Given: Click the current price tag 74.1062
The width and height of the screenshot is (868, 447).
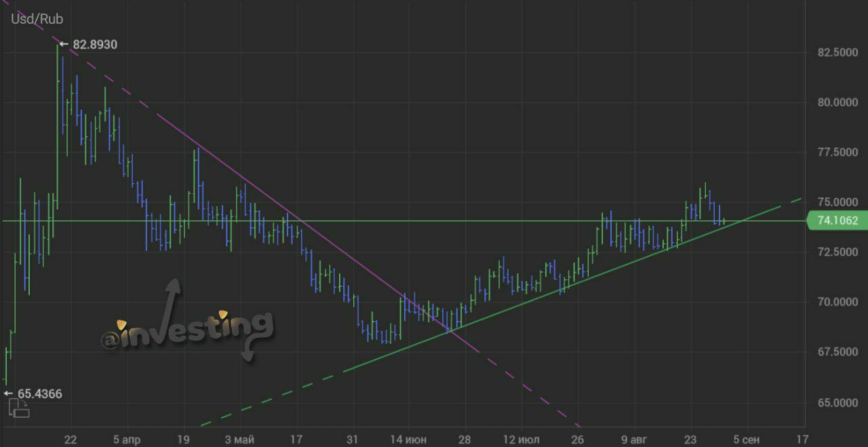Looking at the screenshot, I should click(837, 220).
